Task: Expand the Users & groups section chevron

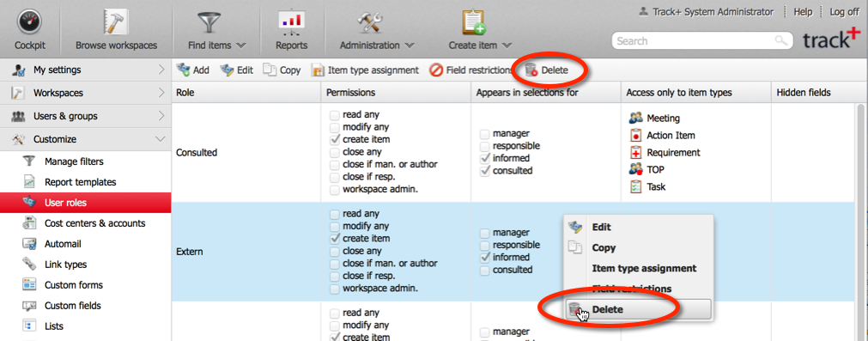Action: [x=161, y=116]
